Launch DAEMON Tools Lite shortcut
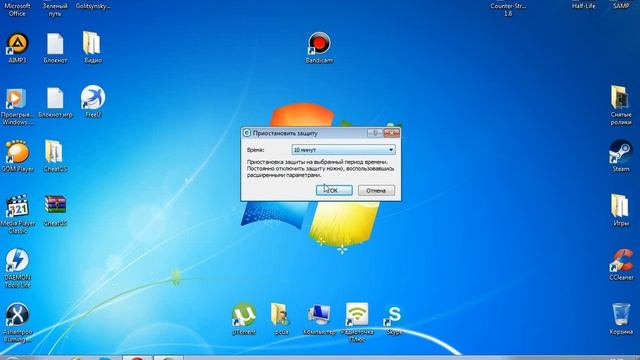This screenshot has height=360, width=640. [17, 260]
